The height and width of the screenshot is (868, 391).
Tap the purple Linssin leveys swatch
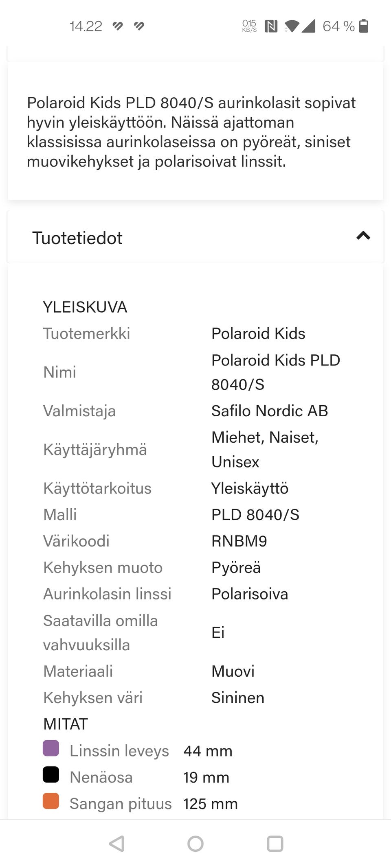pyautogui.click(x=51, y=748)
